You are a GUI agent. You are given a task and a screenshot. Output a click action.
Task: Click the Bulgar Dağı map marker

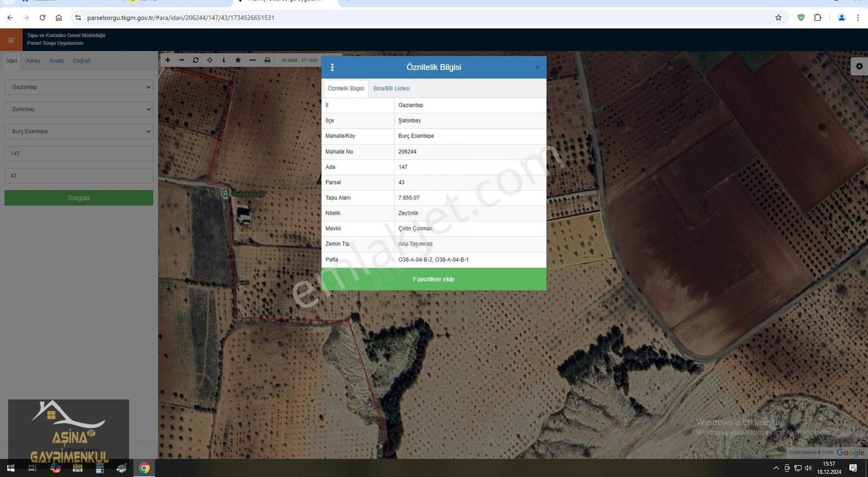(x=226, y=193)
